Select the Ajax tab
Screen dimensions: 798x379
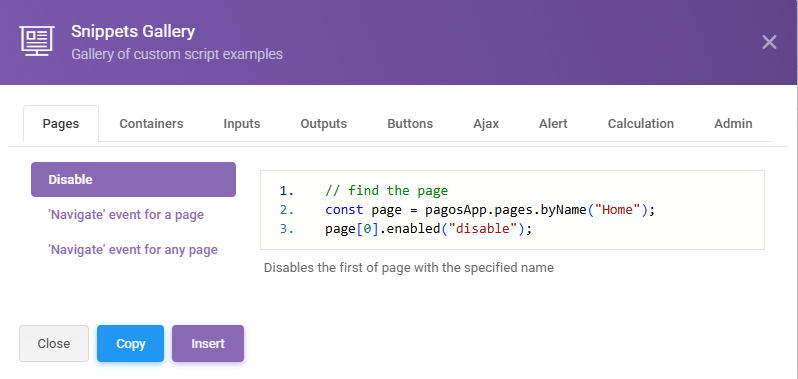pyautogui.click(x=486, y=124)
